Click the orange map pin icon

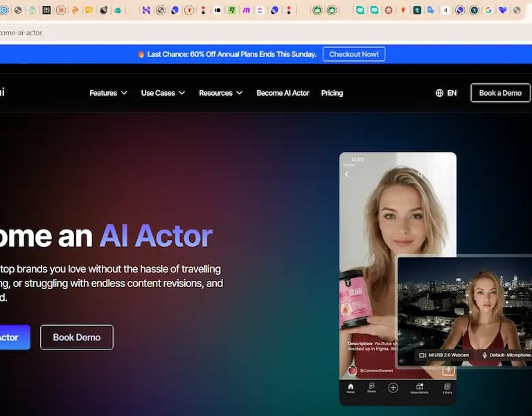403,10
